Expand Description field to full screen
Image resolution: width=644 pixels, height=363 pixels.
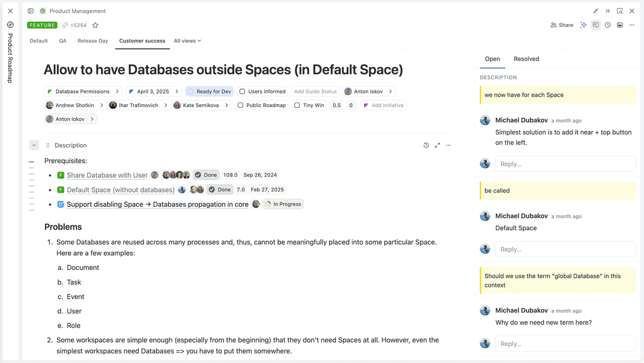pos(437,145)
